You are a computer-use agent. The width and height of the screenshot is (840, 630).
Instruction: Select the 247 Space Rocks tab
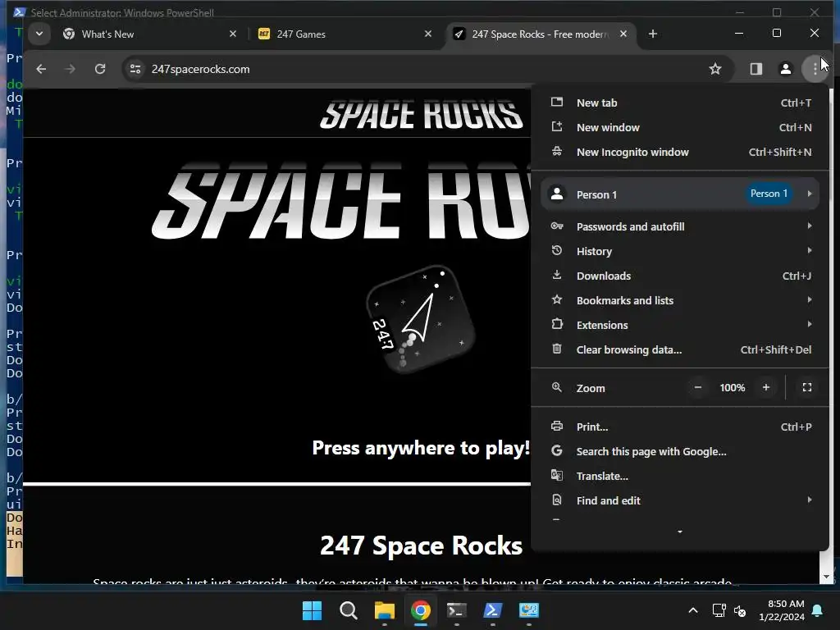point(540,34)
